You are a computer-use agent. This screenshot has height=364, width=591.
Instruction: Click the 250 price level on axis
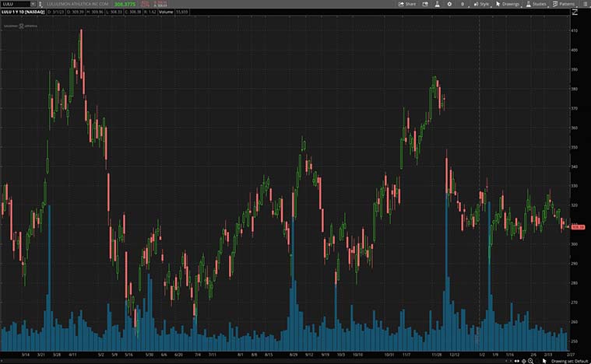coord(575,341)
